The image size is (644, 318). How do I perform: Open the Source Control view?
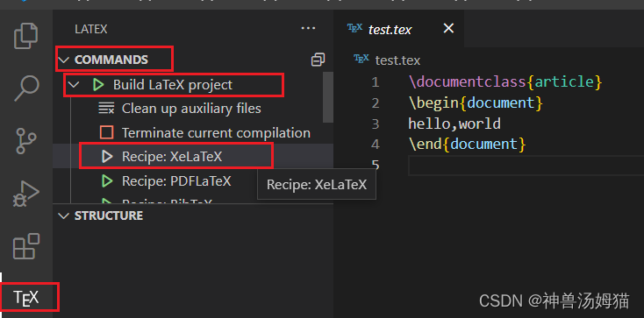(x=26, y=141)
